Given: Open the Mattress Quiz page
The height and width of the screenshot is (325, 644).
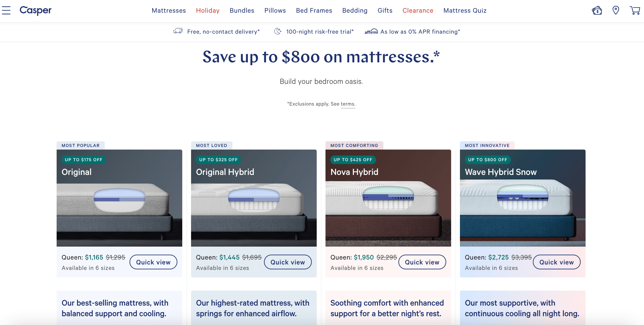Looking at the screenshot, I should click(x=465, y=11).
